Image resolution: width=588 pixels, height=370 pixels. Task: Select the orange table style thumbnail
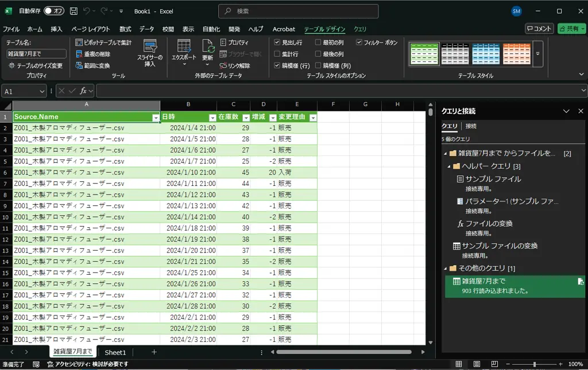click(516, 54)
